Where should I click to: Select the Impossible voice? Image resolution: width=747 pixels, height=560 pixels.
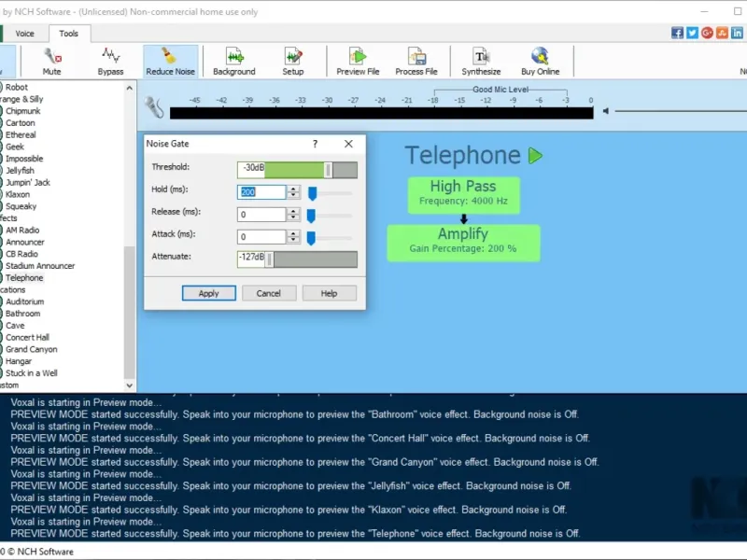coord(24,159)
